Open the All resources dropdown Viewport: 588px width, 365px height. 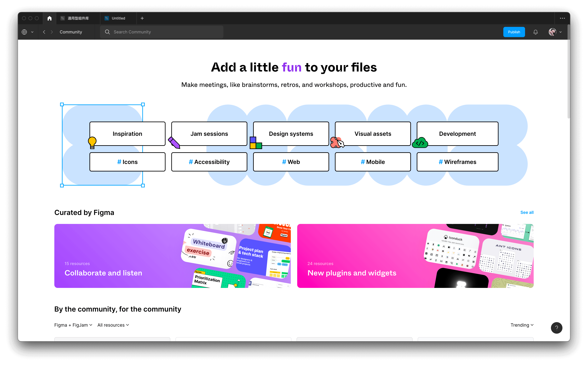113,325
